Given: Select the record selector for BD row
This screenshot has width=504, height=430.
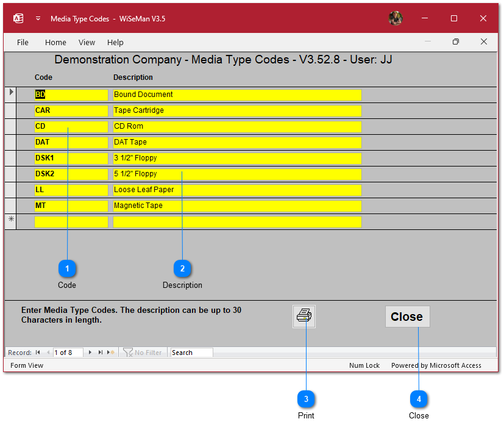Looking at the screenshot, I should click(10, 95).
